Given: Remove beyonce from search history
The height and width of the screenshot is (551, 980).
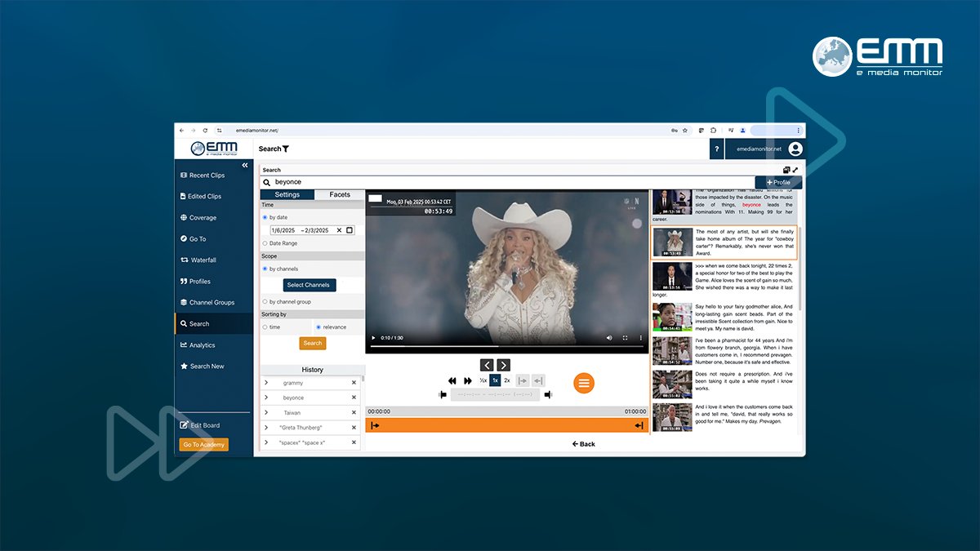Looking at the screenshot, I should (354, 398).
